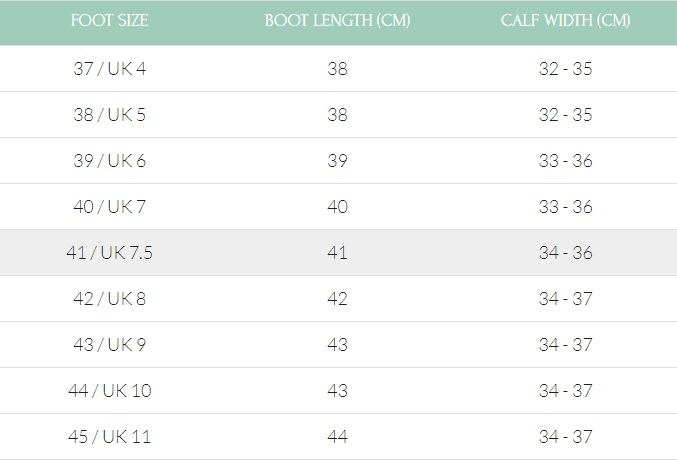Select the 43 / UK 9 size cell
This screenshot has height=461, width=677.
pos(110,345)
